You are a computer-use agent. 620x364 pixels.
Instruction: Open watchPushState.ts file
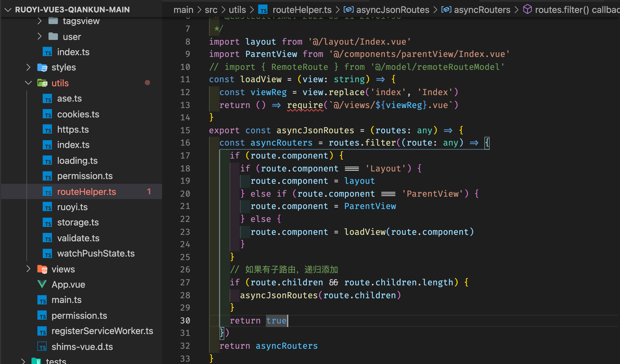tap(96, 253)
